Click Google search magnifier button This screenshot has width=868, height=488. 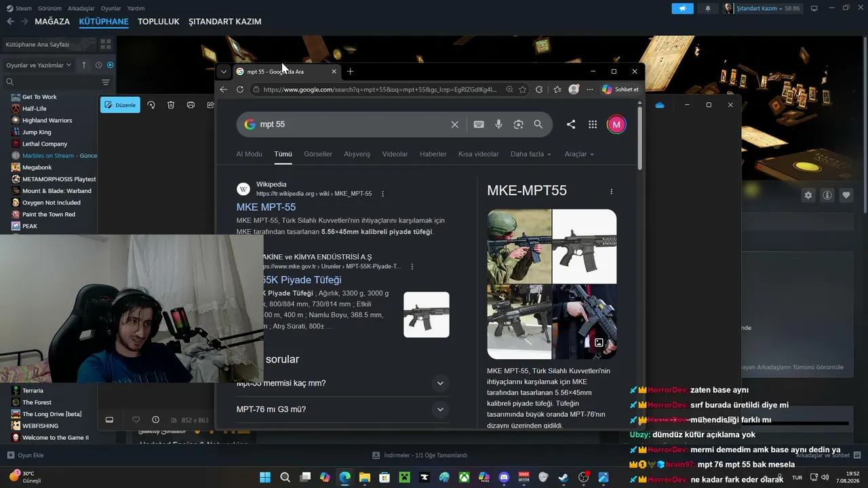click(x=538, y=125)
